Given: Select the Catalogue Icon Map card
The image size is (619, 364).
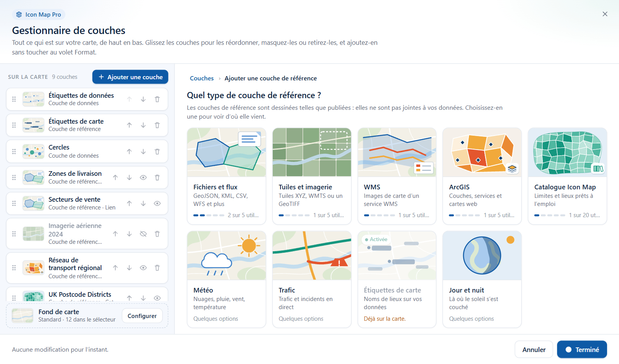Looking at the screenshot, I should click(567, 176).
